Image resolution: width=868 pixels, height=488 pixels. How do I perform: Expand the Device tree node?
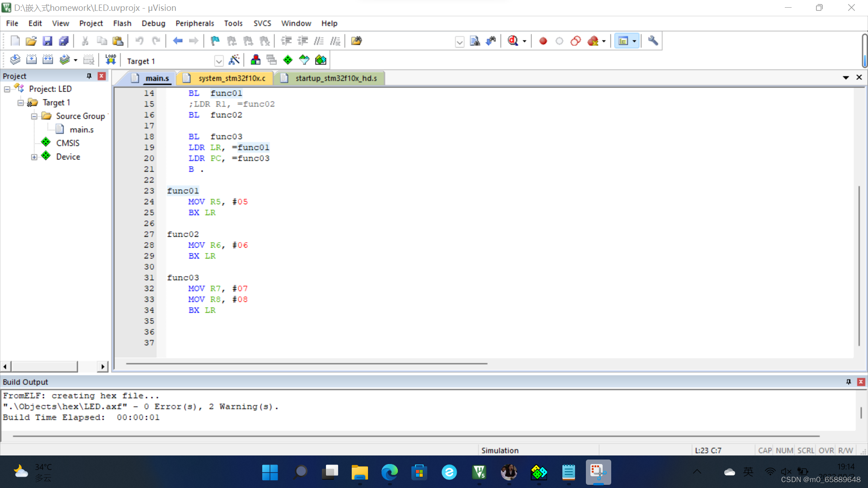[x=34, y=157]
